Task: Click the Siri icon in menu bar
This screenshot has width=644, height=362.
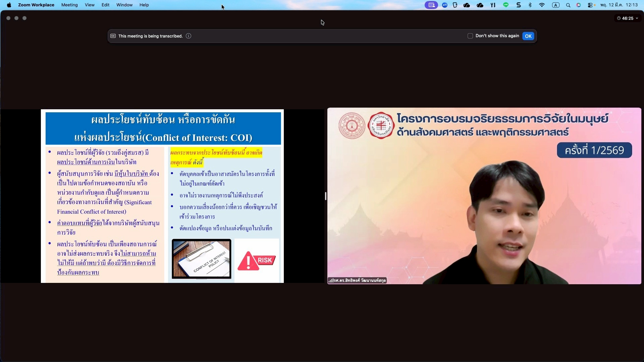Action: point(579,5)
